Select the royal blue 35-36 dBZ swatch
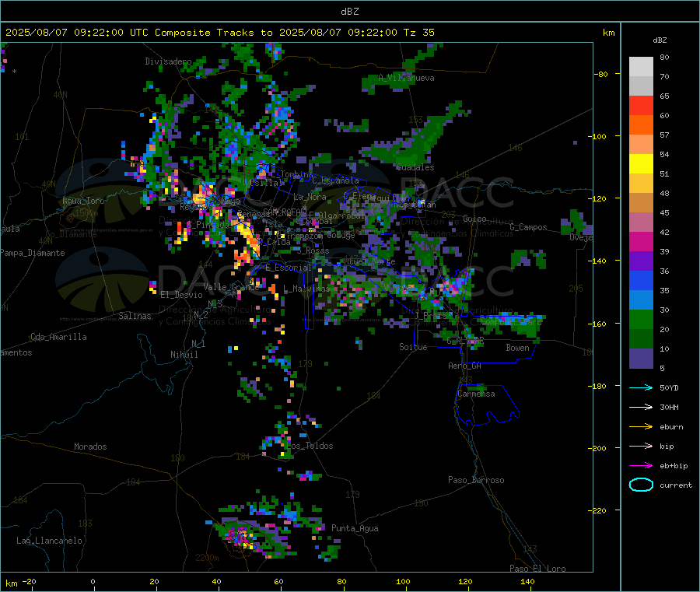The width and height of the screenshot is (700, 592). [x=641, y=281]
